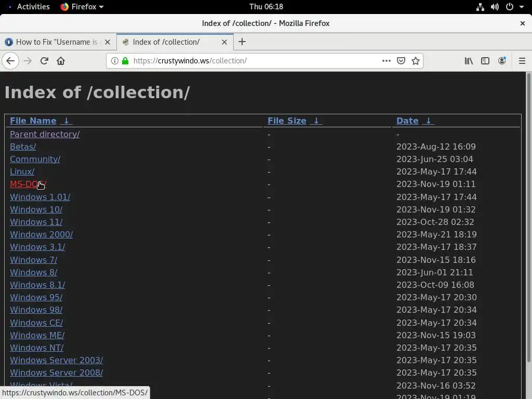Open the Windows Server 2008/ folder
Image resolution: width=532 pixels, height=399 pixels.
[x=56, y=373]
